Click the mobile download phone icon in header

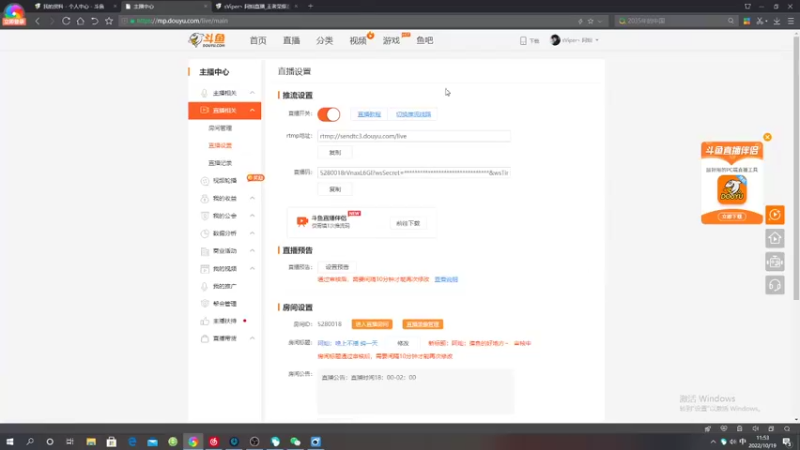[523, 40]
